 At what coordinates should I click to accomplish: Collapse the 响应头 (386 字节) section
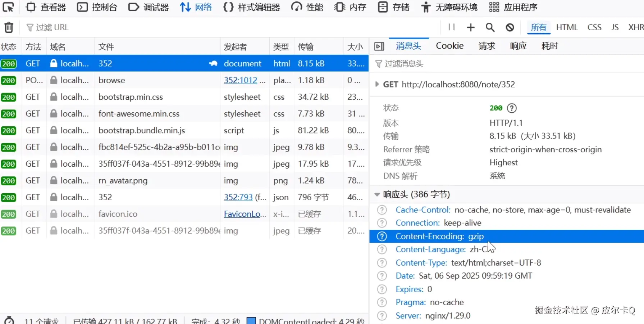point(377,194)
